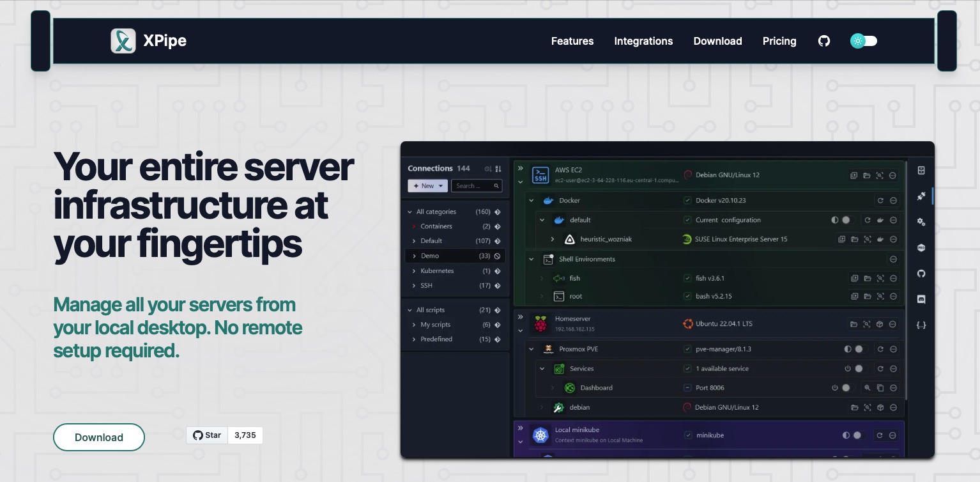The width and height of the screenshot is (980, 482).
Task: Click the scan icon on the AWS EC2 row
Action: tap(880, 175)
